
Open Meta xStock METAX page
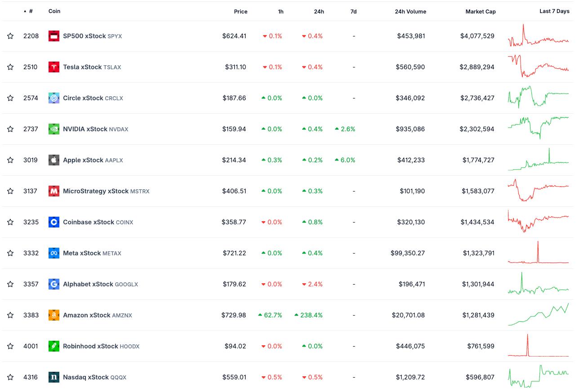92,253
